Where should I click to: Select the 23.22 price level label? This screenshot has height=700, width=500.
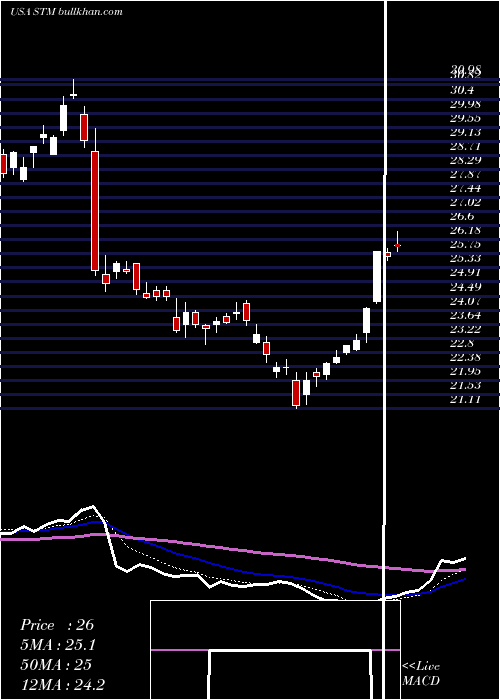click(x=466, y=329)
